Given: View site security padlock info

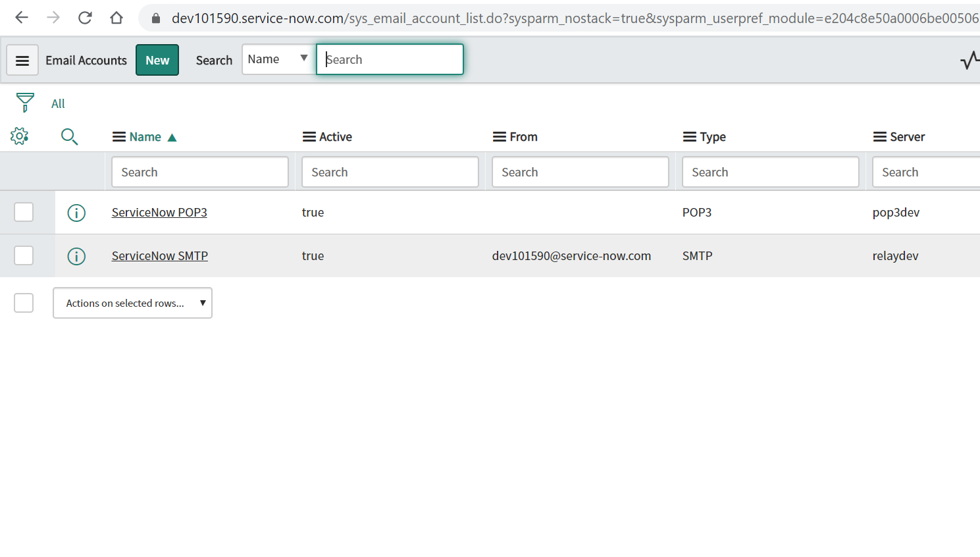Looking at the screenshot, I should pos(156,18).
